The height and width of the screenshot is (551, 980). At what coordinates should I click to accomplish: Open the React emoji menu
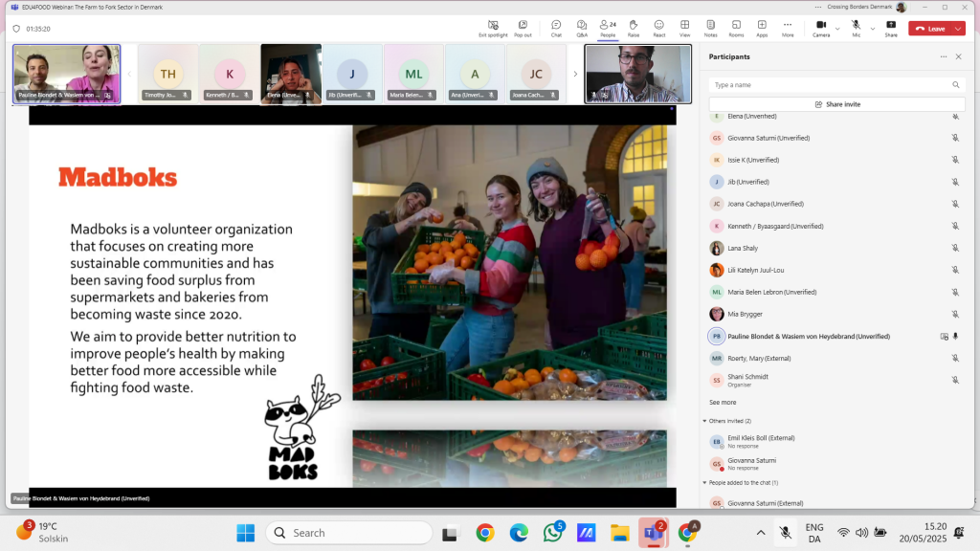658,28
